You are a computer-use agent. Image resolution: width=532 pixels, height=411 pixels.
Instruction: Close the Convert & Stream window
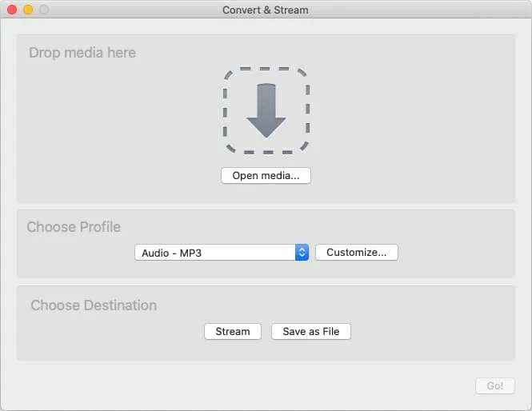pyautogui.click(x=12, y=10)
